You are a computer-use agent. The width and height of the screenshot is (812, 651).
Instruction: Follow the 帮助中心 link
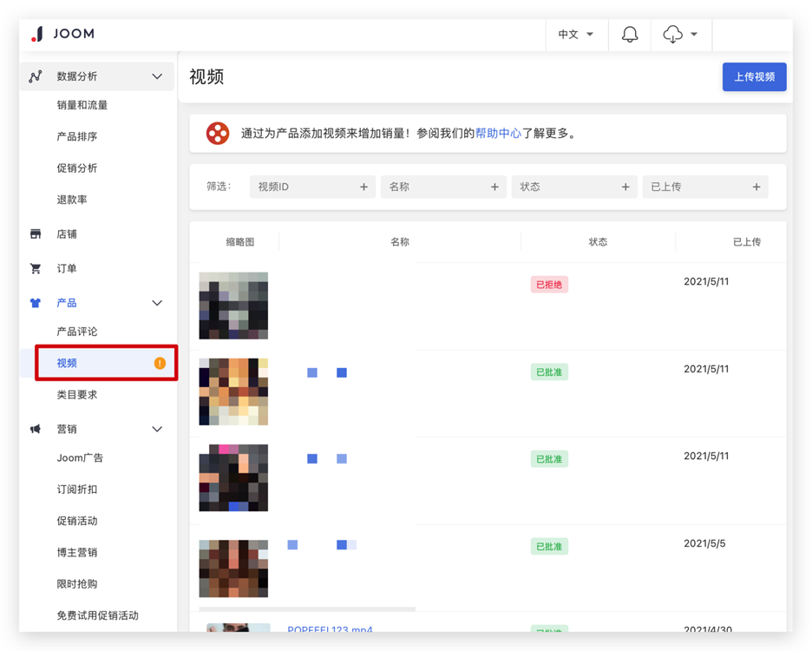pyautogui.click(x=498, y=133)
